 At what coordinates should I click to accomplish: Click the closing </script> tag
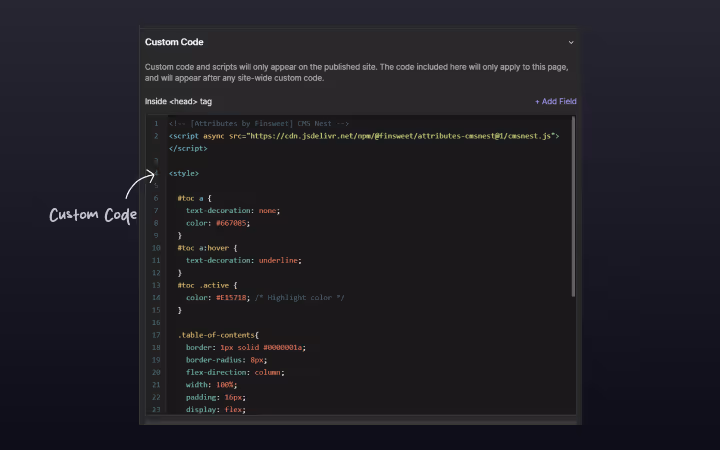(x=188, y=148)
